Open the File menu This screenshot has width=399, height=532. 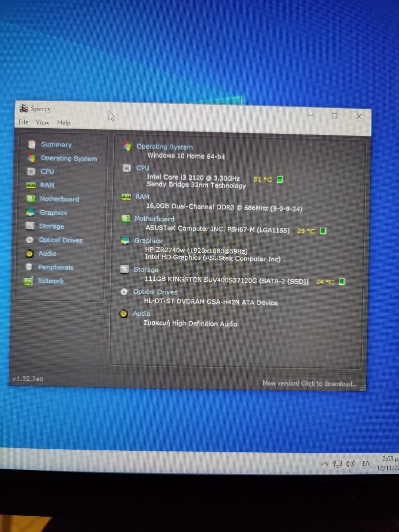pyautogui.click(x=24, y=122)
